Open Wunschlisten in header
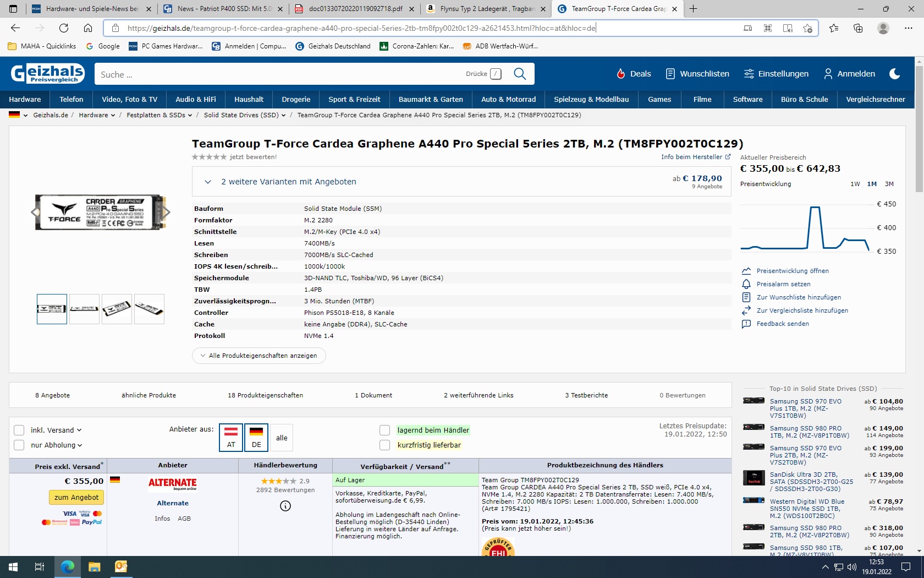Viewport: 924px width, 578px height. point(697,74)
